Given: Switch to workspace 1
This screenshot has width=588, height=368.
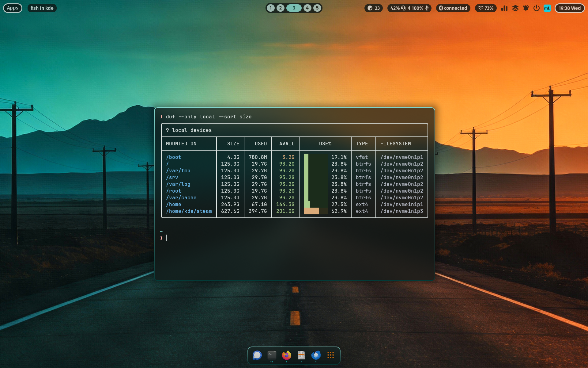Looking at the screenshot, I should pos(270,8).
